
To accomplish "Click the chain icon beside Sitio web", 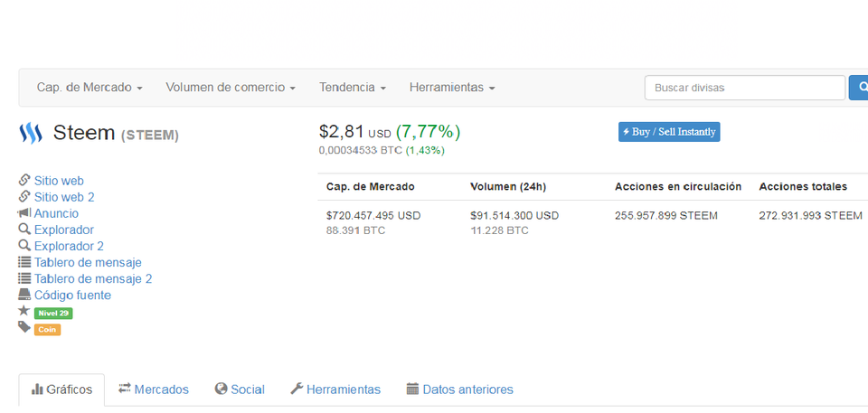I will pyautogui.click(x=24, y=180).
